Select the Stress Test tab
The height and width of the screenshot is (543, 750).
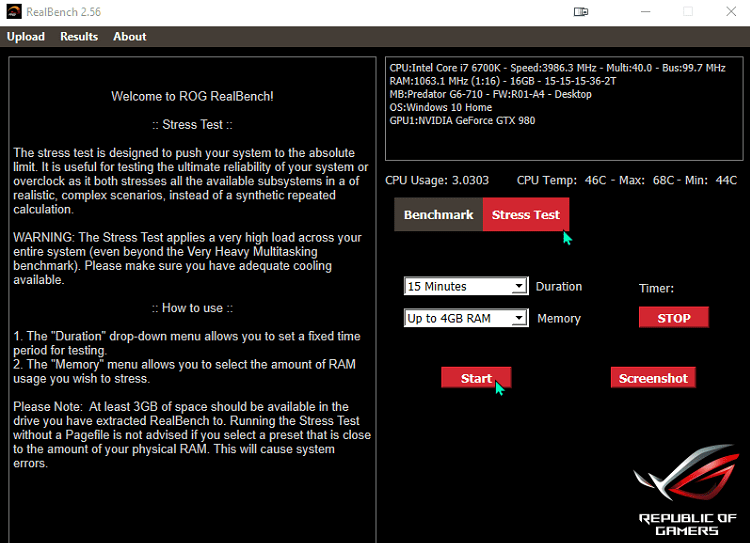click(x=526, y=215)
